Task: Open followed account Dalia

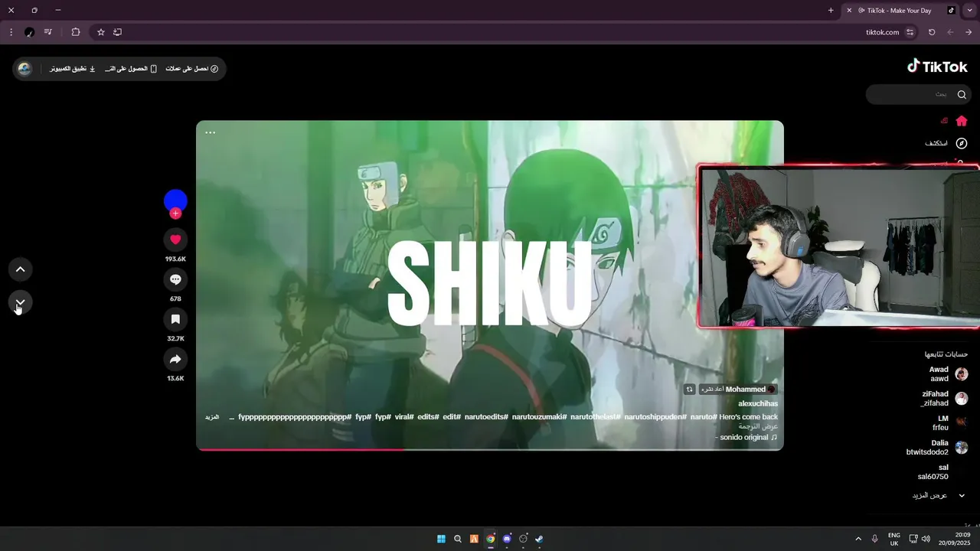Action: [x=937, y=448]
